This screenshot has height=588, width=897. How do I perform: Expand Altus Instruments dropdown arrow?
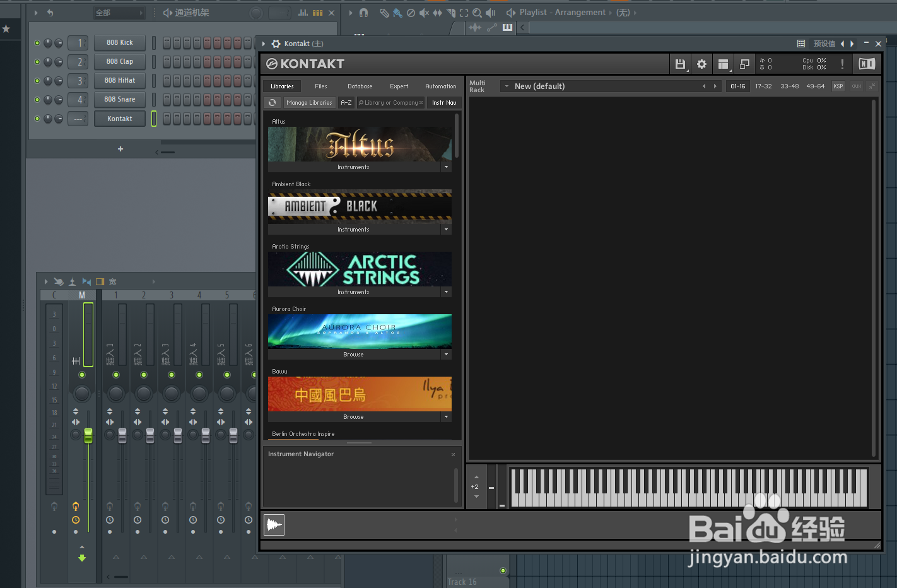tap(446, 167)
